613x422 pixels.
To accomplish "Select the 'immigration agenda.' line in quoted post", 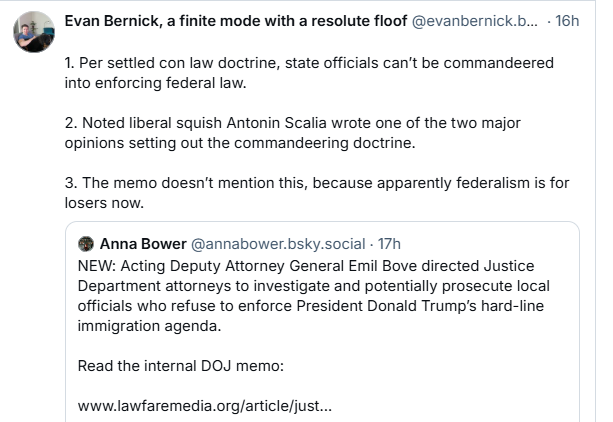I will [149, 325].
